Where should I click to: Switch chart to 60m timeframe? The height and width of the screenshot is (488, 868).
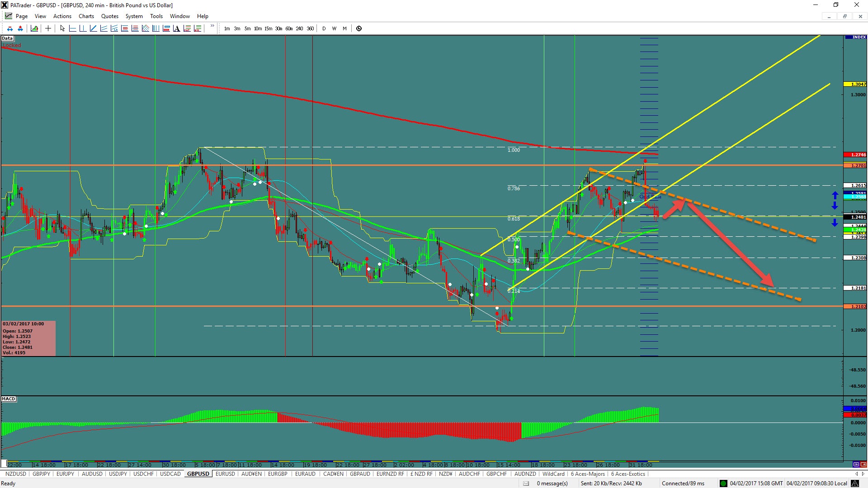289,28
